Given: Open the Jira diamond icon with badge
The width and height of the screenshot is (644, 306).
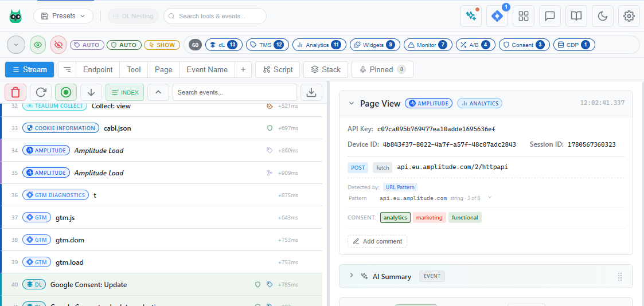Looking at the screenshot, I should [x=497, y=16].
